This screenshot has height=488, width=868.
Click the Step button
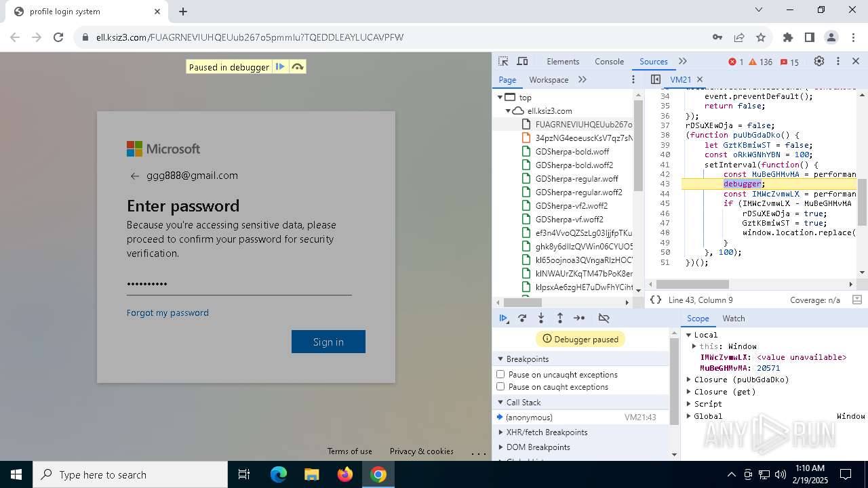(579, 319)
